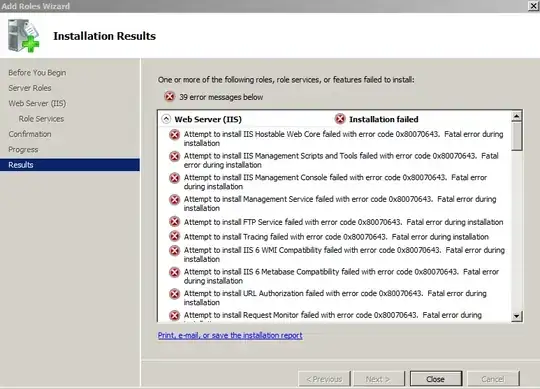540x389 pixels.
Task: Click the IIS Management Scripts and Tools message
Action: 341,160
